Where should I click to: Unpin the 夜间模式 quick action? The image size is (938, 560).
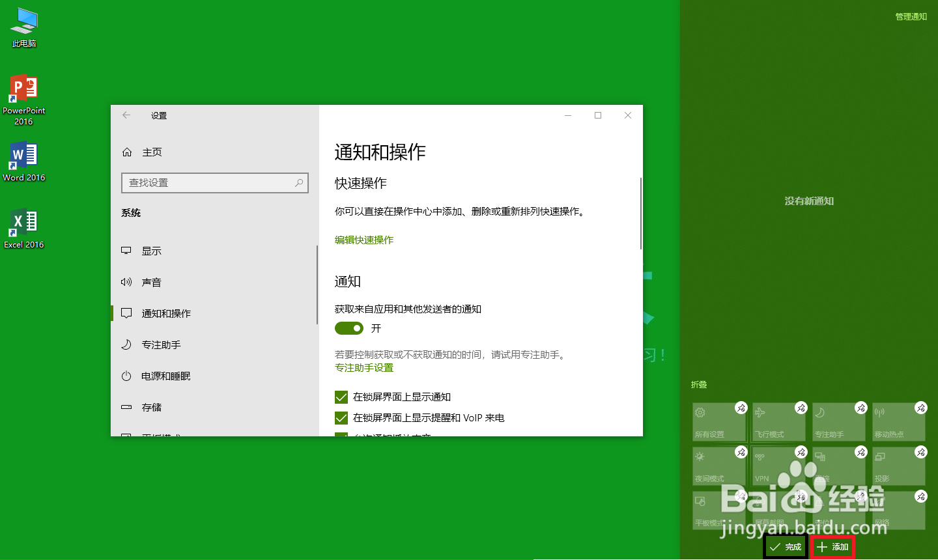(741, 452)
